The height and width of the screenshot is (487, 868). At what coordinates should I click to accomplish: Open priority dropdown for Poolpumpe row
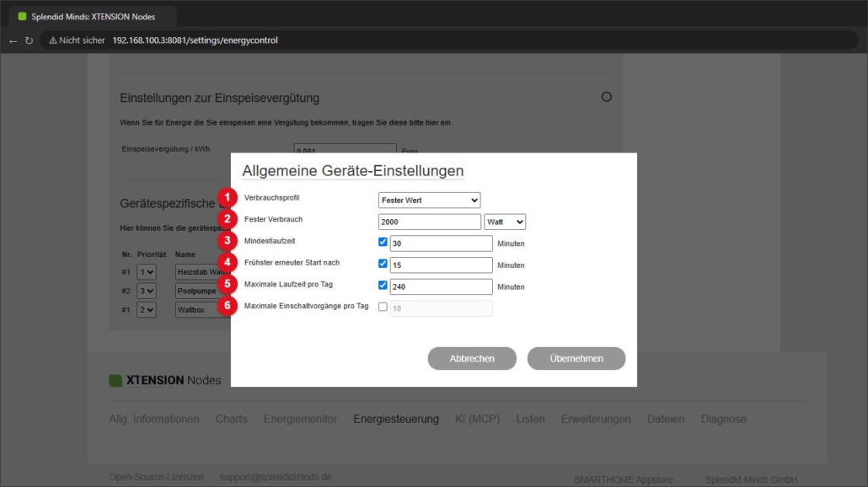click(146, 291)
